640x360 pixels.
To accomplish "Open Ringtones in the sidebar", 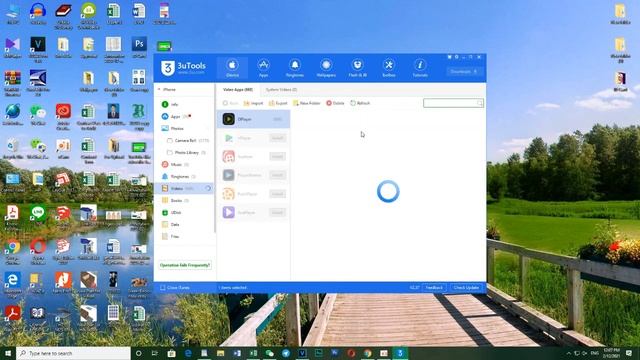I will point(178,176).
